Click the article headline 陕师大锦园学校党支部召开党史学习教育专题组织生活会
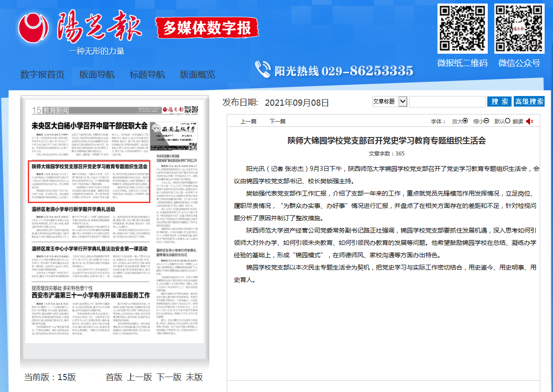553x392 pixels. pyautogui.click(x=386, y=141)
